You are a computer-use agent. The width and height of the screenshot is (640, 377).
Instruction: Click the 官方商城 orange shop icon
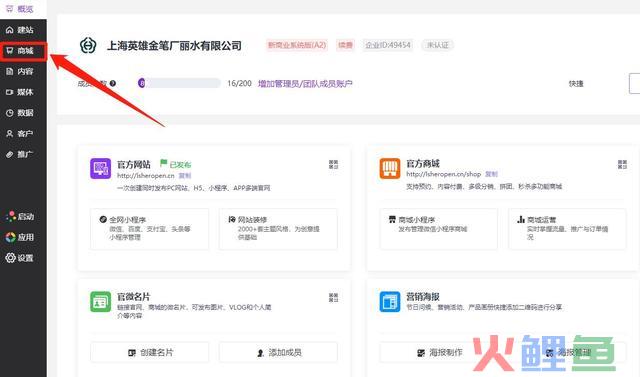(390, 168)
